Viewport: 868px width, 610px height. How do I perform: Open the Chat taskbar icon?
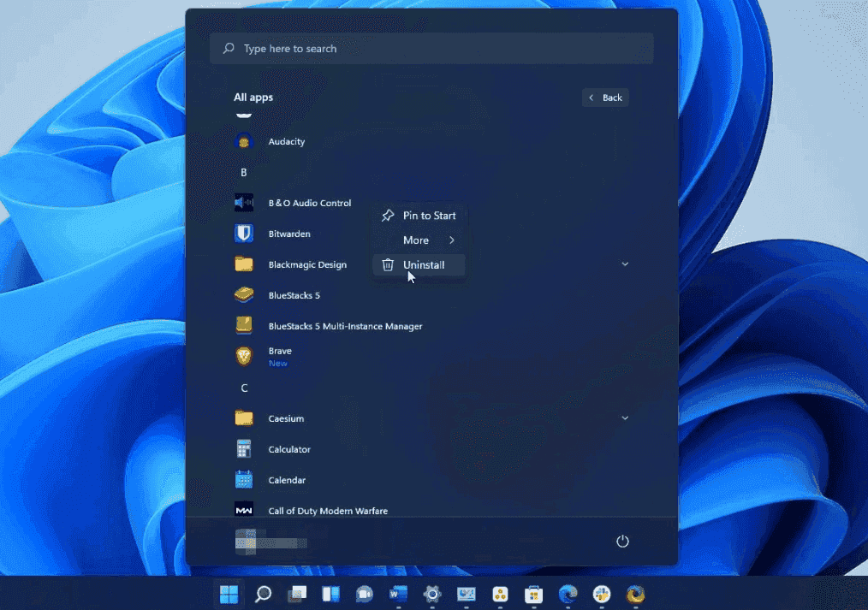(365, 595)
